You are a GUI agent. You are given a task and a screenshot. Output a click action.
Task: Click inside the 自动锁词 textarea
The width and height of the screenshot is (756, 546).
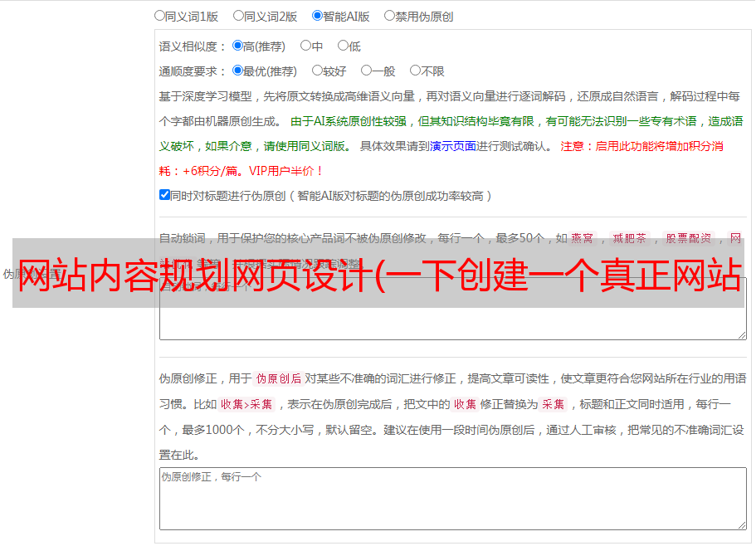[x=453, y=309]
